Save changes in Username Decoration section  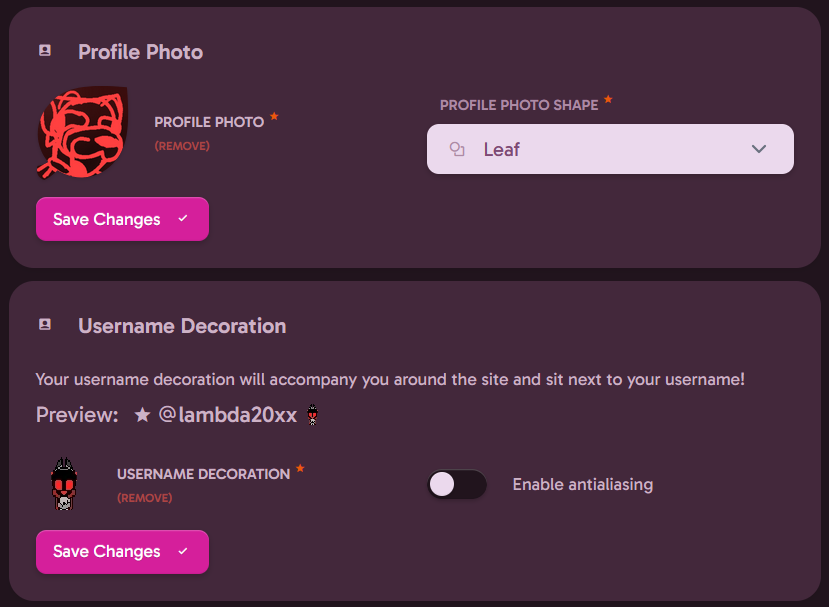pyautogui.click(x=122, y=551)
